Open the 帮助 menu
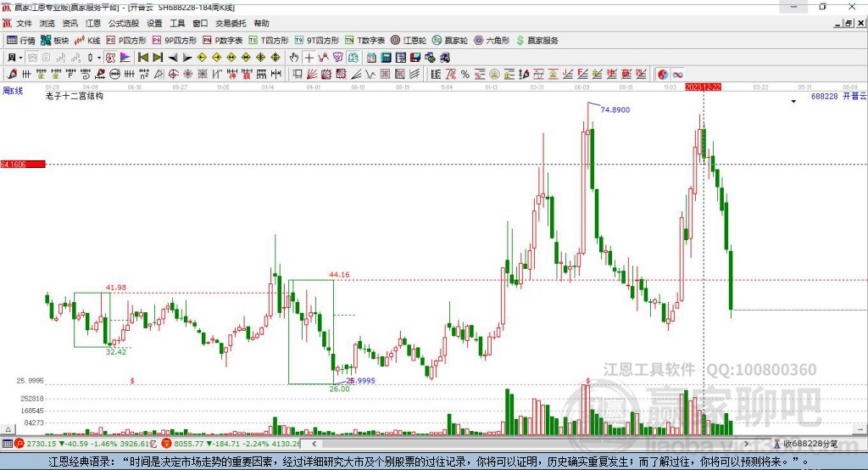 tap(261, 23)
